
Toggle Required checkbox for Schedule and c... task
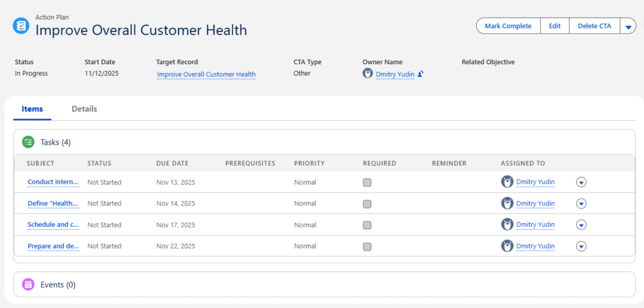coord(367,225)
